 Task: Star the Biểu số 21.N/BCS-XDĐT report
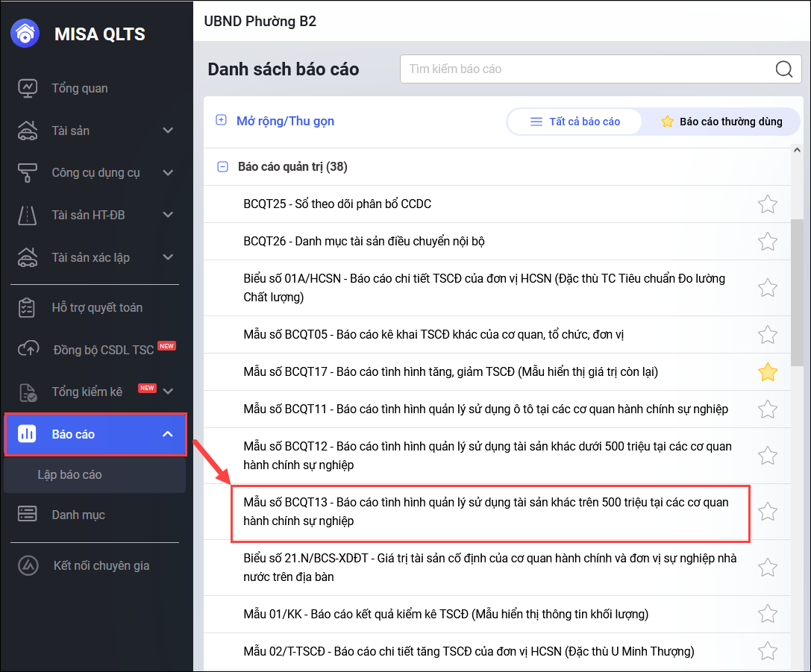768,567
